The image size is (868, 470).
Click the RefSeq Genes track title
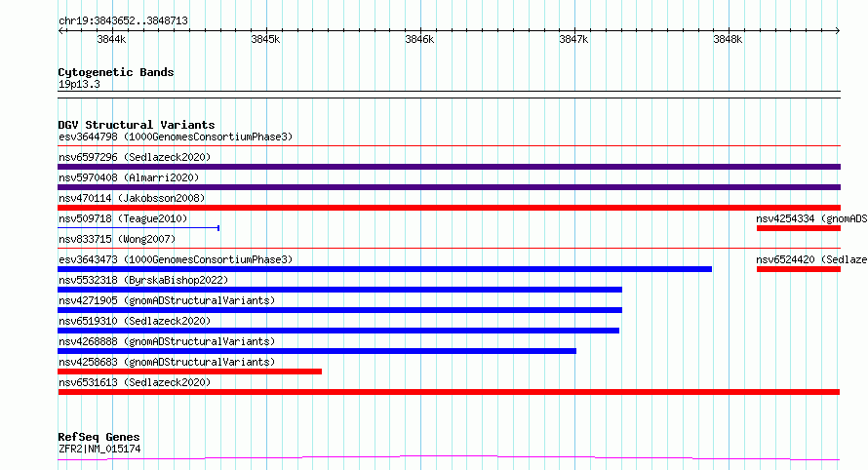click(99, 437)
